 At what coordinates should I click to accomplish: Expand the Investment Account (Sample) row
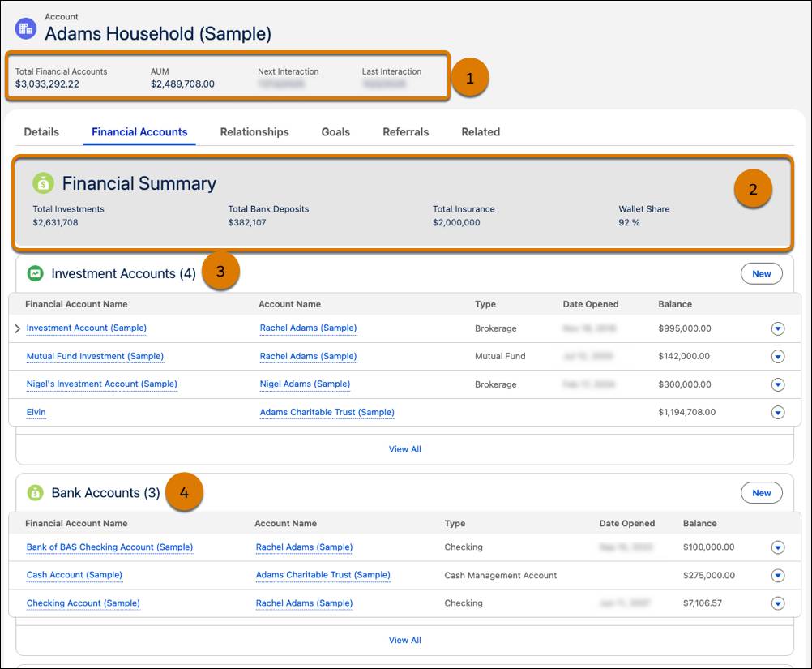[x=15, y=328]
